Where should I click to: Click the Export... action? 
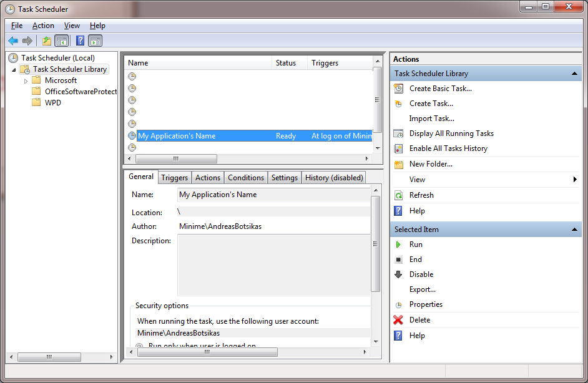pos(422,289)
